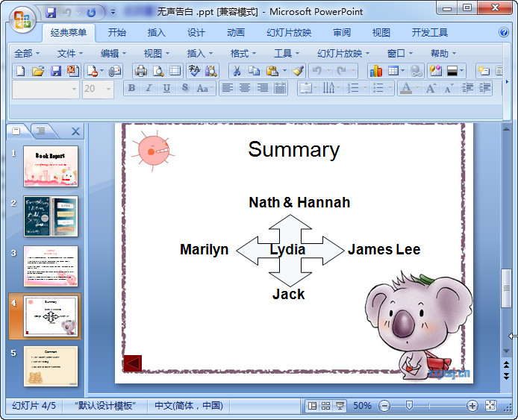Click font color A swatch
The image size is (518, 420).
(406, 88)
